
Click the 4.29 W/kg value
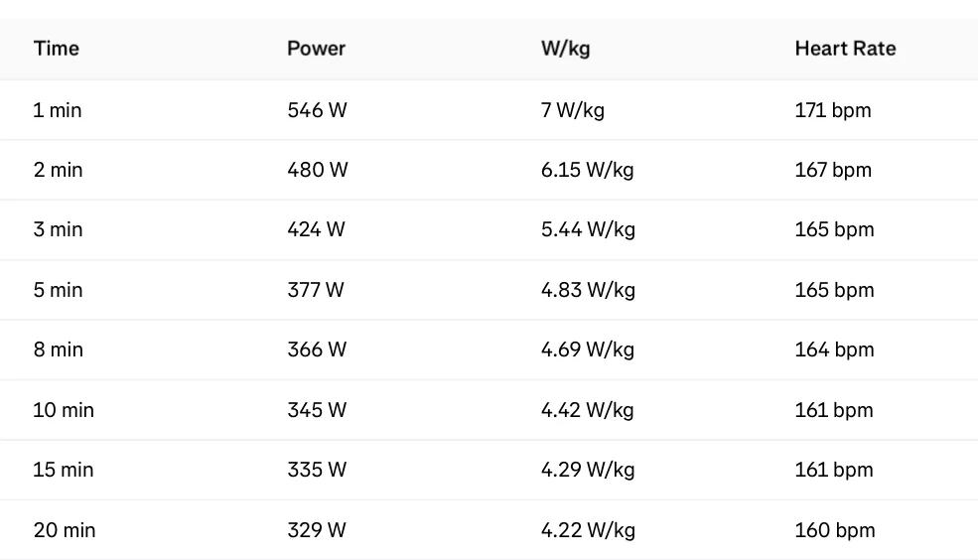pyautogui.click(x=588, y=471)
